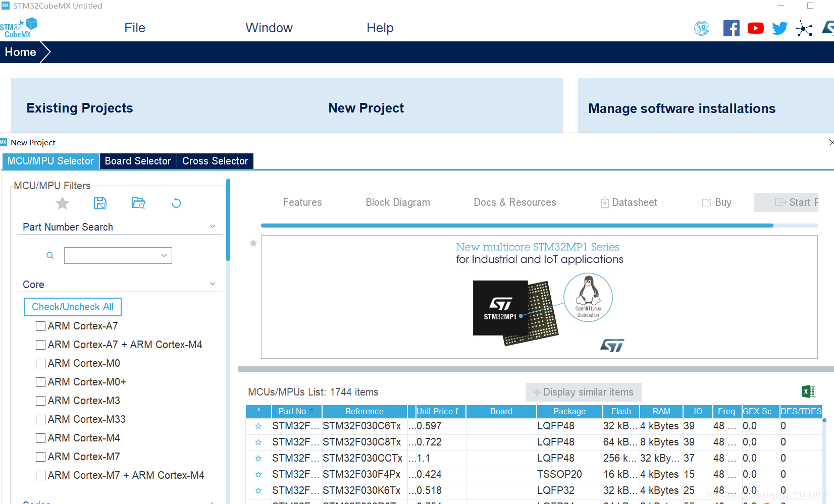The height and width of the screenshot is (504, 834).
Task: Click the horizontal splitter bar above MCU list
Action: [x=536, y=369]
